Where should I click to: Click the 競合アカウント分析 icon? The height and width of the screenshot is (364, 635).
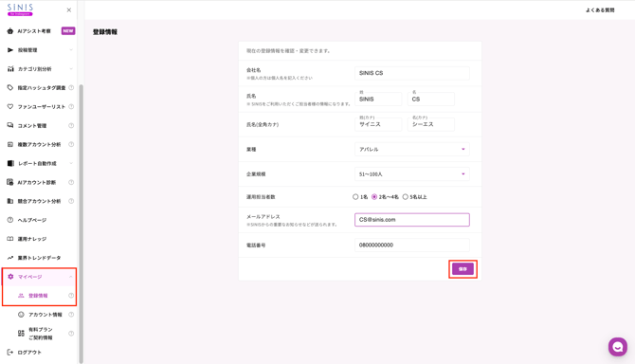10,201
